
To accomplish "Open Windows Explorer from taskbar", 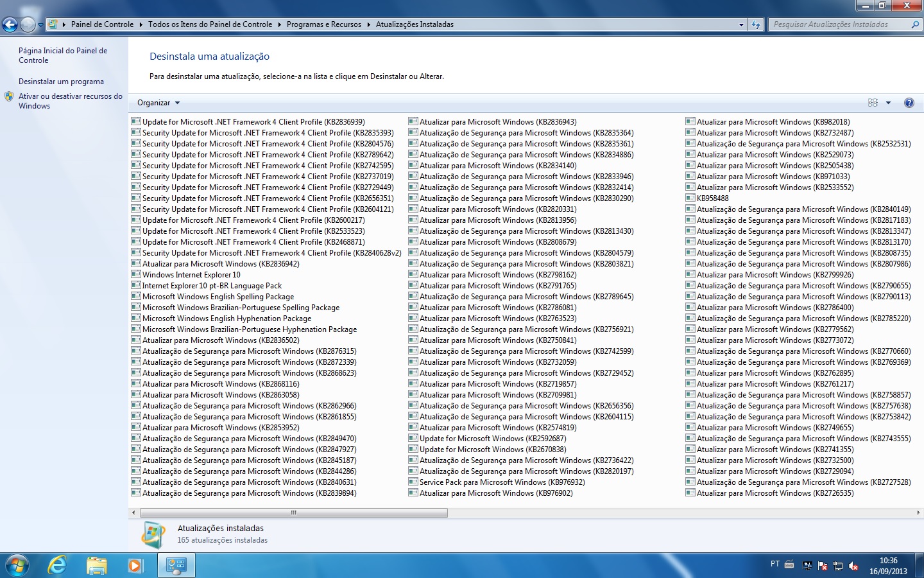I will [x=96, y=565].
